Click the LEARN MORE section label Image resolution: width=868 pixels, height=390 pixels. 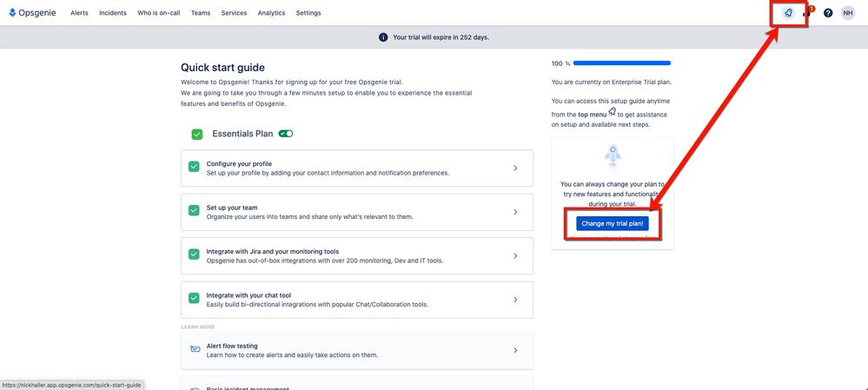pos(197,327)
